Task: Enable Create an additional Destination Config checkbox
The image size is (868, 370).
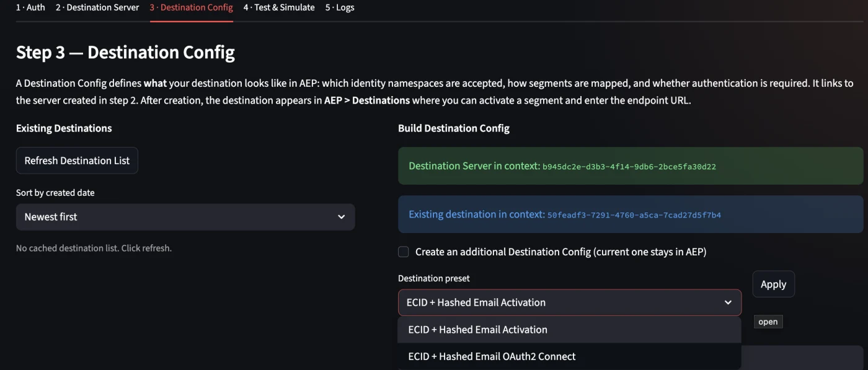Action: [x=404, y=252]
